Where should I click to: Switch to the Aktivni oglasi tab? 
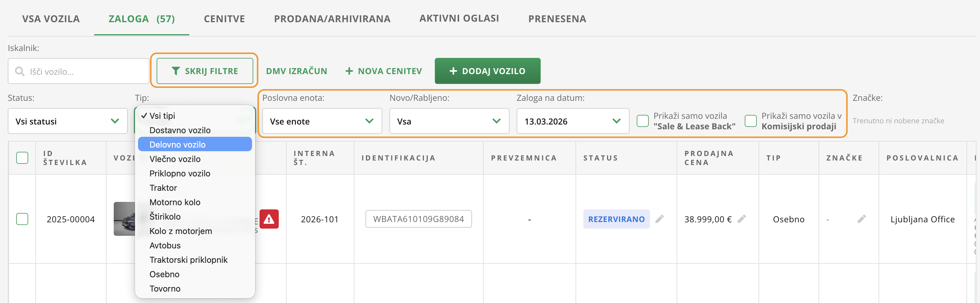point(459,18)
